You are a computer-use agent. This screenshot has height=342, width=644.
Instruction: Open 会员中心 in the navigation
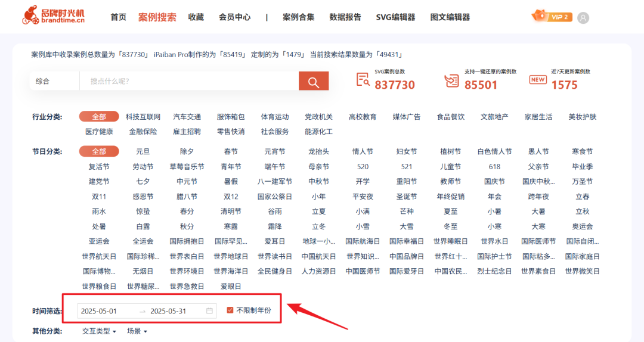pos(234,17)
